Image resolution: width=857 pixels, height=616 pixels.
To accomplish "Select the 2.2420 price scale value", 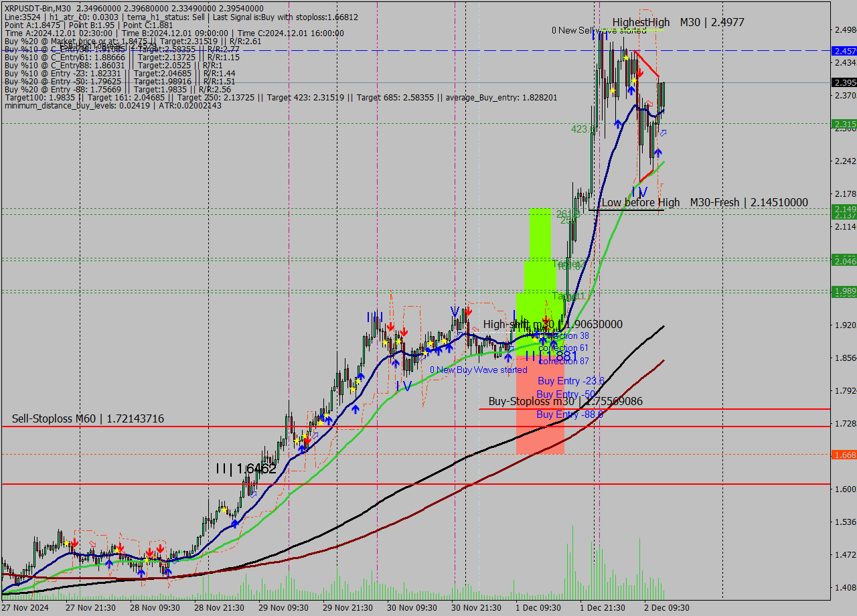I will tap(845, 161).
